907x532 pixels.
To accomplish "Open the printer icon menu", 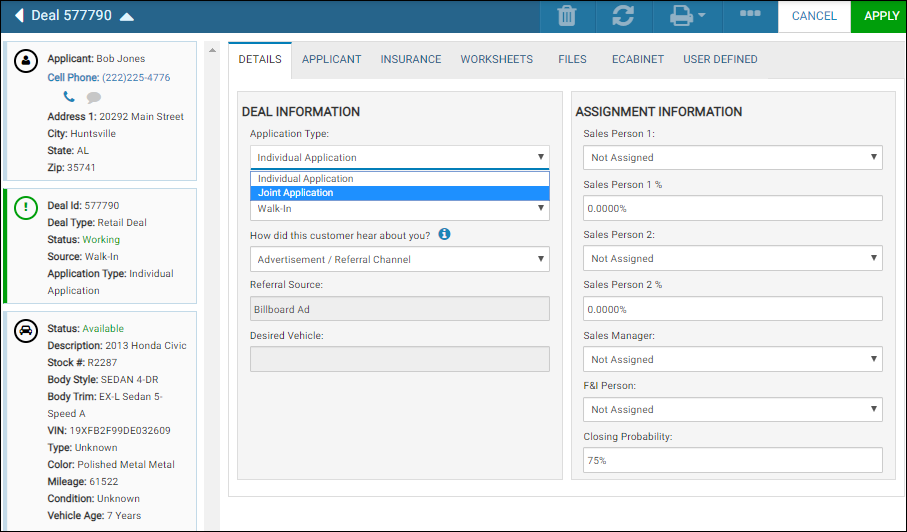I will (687, 16).
